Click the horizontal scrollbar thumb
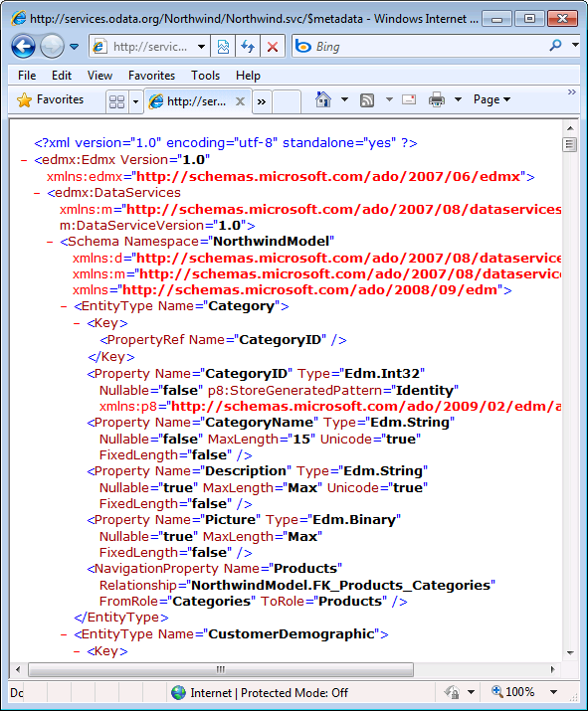This screenshot has width=588, height=711. 221,669
